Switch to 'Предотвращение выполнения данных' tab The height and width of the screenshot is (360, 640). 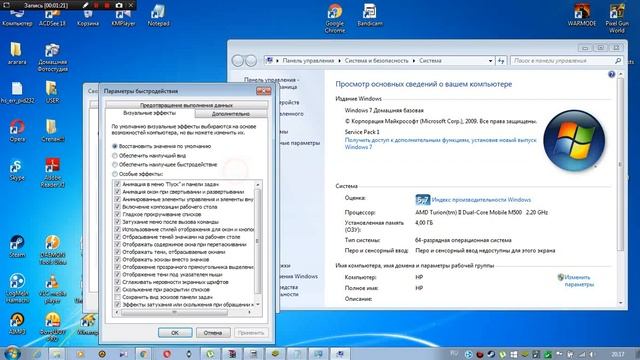click(187, 105)
